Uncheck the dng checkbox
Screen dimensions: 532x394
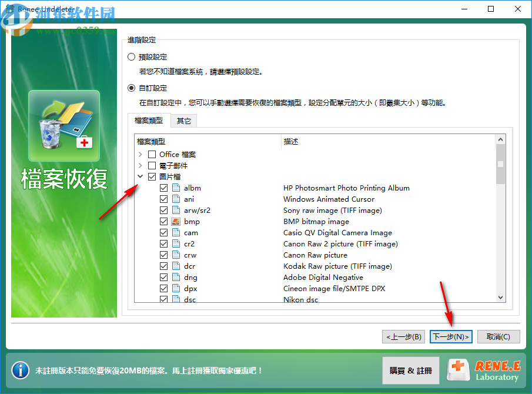click(163, 277)
